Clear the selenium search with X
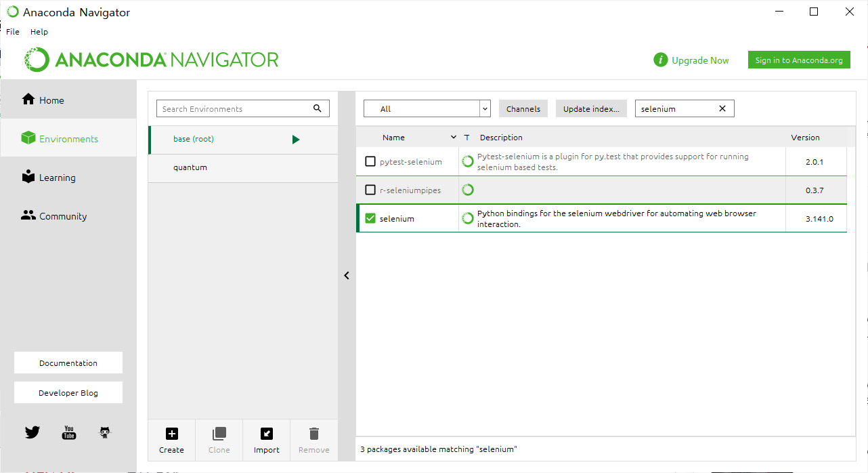 pos(722,108)
